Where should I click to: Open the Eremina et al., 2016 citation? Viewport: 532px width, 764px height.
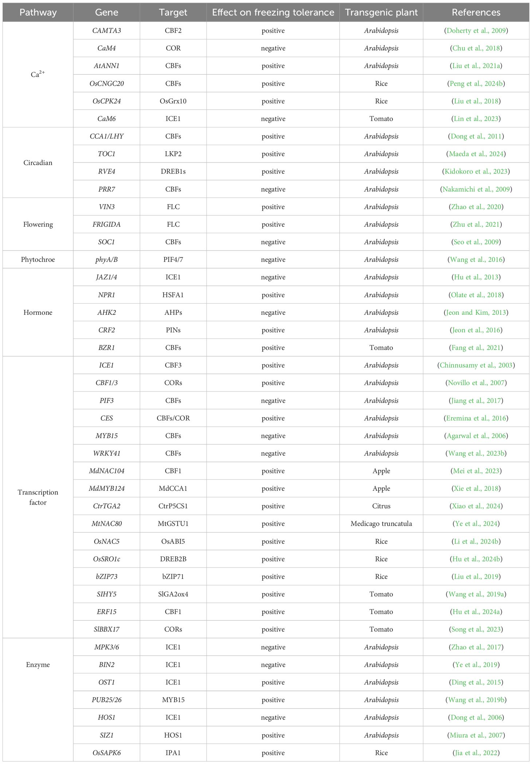[x=476, y=418]
